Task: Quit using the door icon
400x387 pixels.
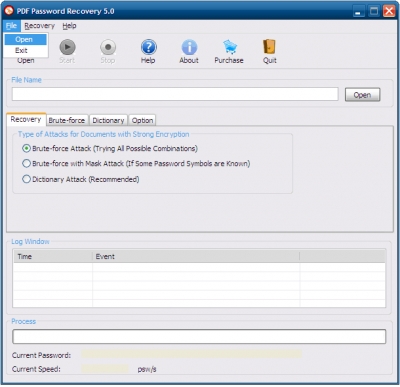Action: [x=269, y=47]
